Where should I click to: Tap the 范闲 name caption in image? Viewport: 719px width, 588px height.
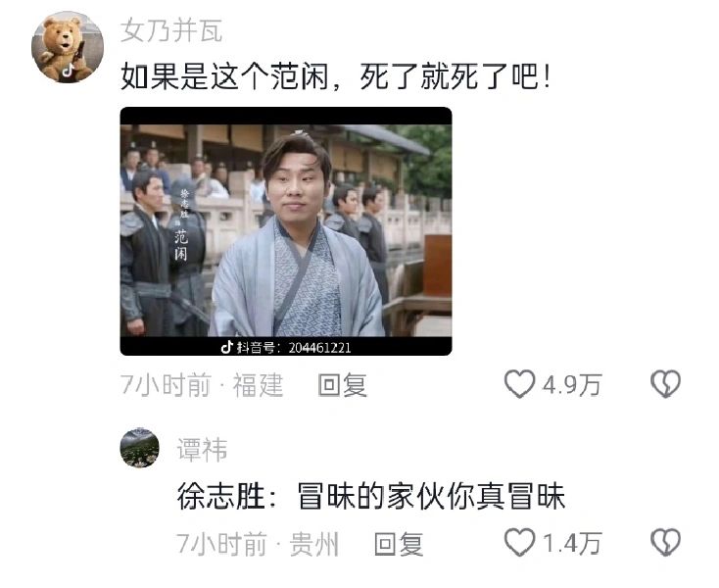click(180, 245)
